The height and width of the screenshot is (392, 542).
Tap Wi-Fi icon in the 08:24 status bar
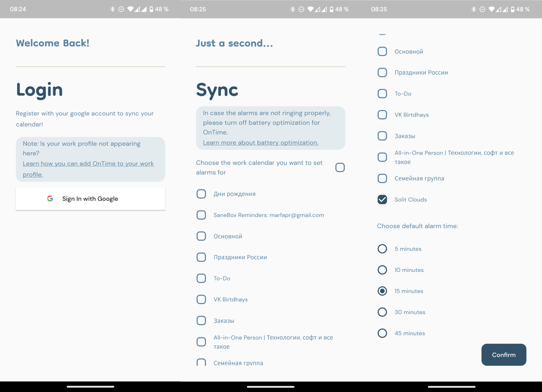[131, 9]
